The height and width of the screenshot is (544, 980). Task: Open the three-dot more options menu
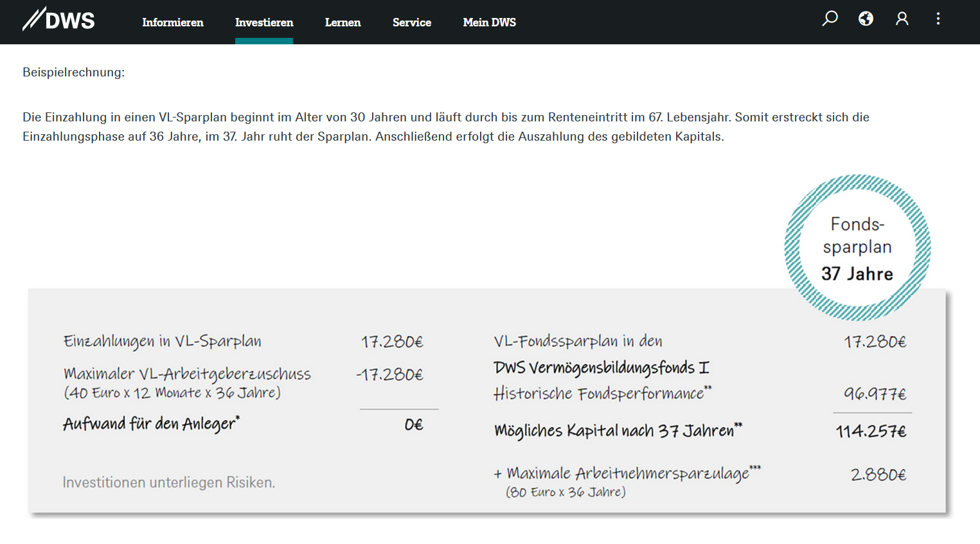pyautogui.click(x=938, y=19)
